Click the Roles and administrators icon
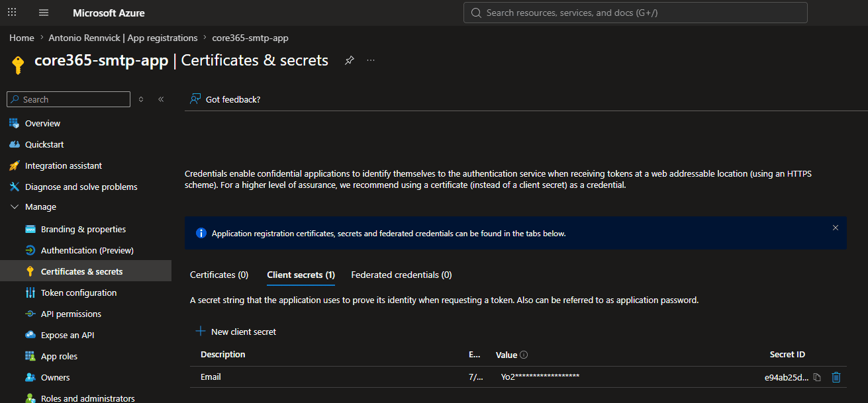This screenshot has width=868, height=403. [30, 398]
